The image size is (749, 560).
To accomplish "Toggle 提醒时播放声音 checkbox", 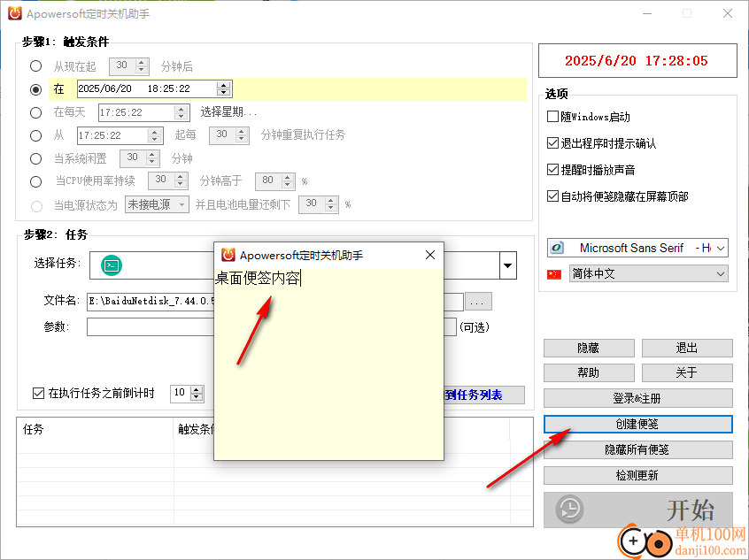I will pyautogui.click(x=552, y=170).
